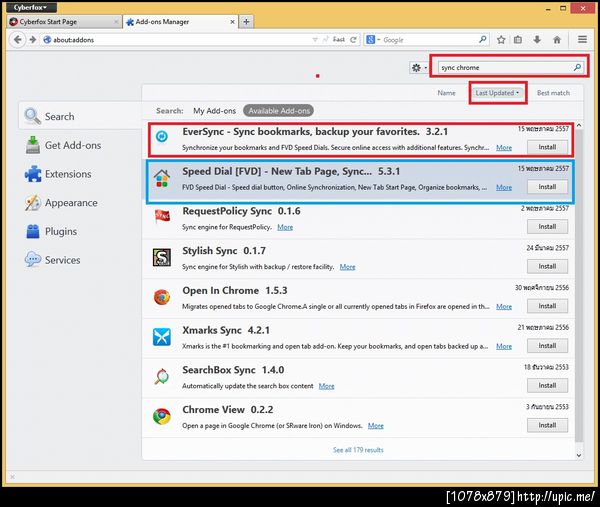Open the gear tools dropdown for add-ons
The height and width of the screenshot is (507, 600).
(x=419, y=68)
